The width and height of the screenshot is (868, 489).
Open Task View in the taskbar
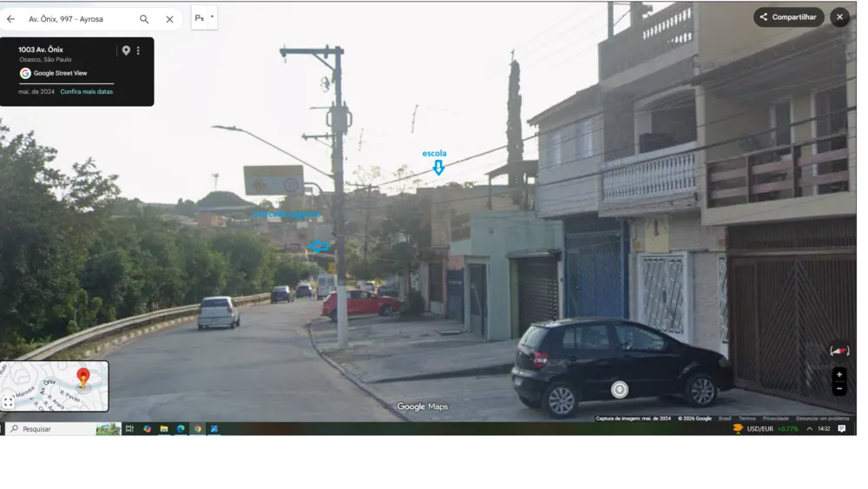point(129,429)
